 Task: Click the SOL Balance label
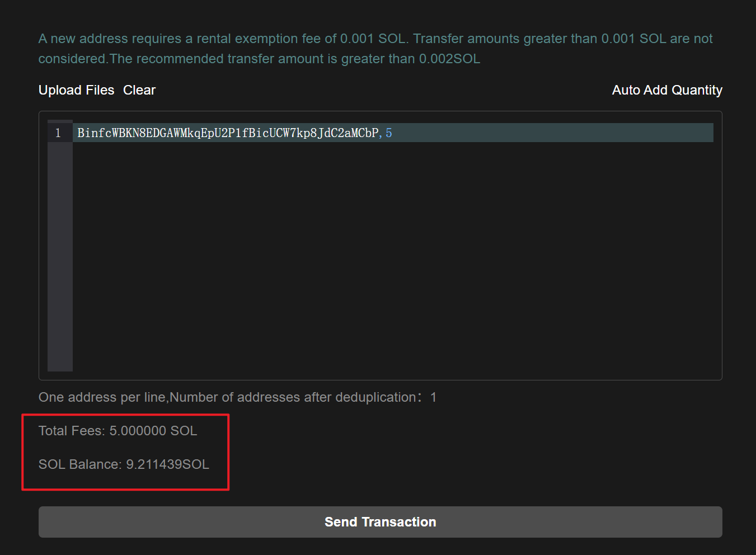click(x=79, y=464)
